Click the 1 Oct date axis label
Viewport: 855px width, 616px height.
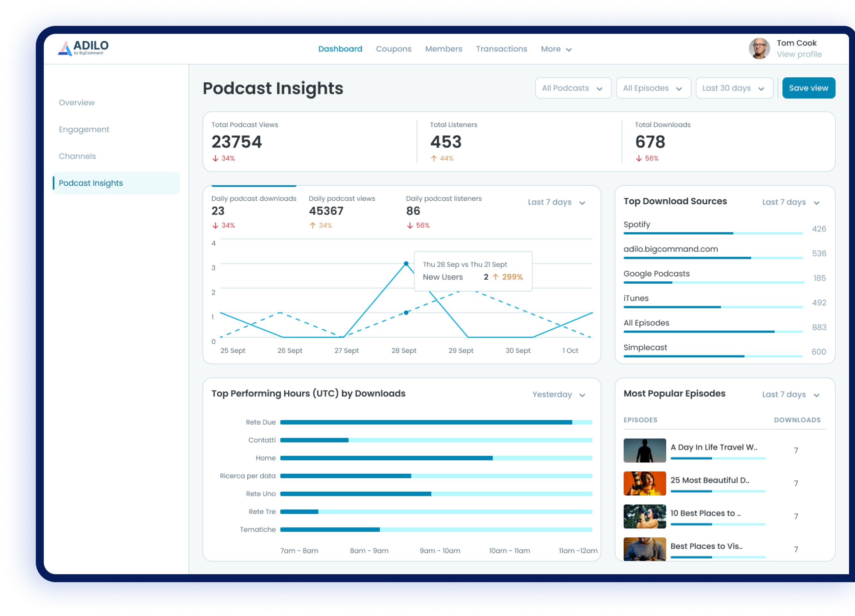(570, 351)
